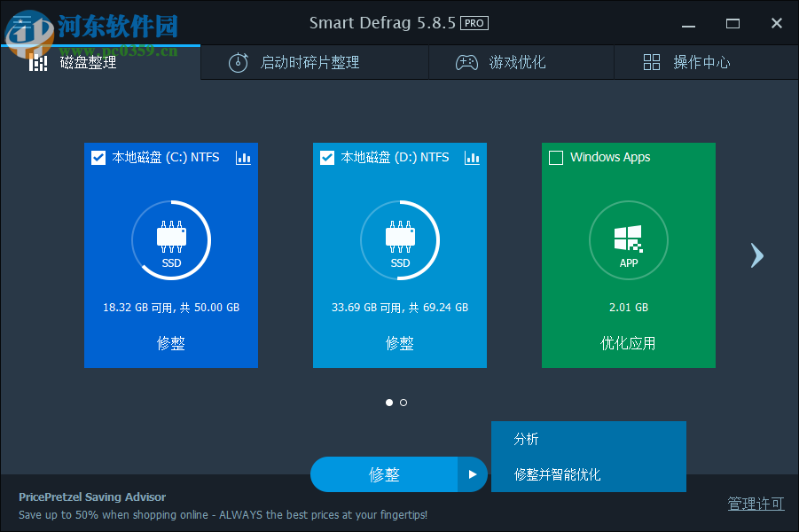Select the second page indicator dot
The width and height of the screenshot is (799, 532).
coord(403,403)
